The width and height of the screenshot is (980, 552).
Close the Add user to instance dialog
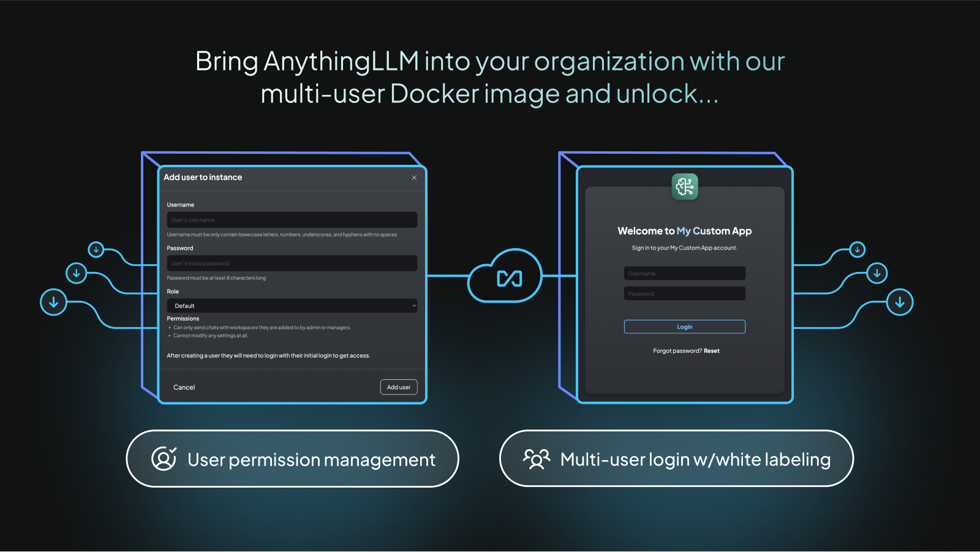[x=414, y=178]
